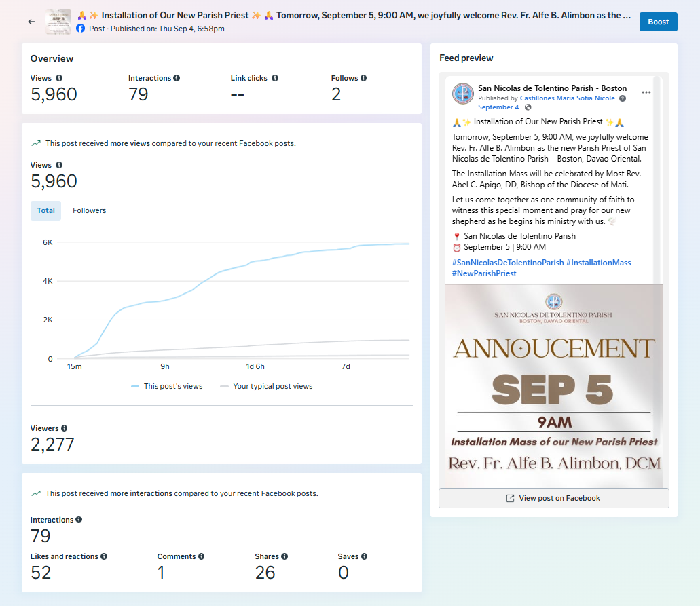700x606 pixels.
Task: Click the Published on Thu Sep 4 text
Action: 168,29
